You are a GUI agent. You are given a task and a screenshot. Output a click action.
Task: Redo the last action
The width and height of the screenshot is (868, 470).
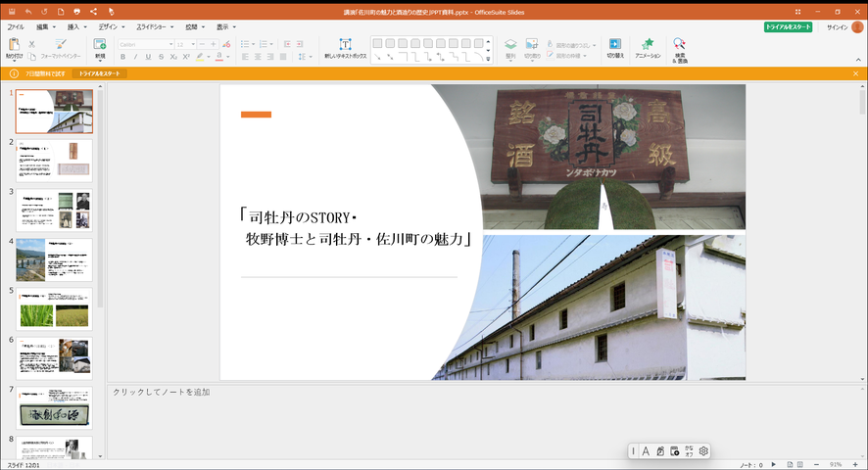[x=44, y=12]
